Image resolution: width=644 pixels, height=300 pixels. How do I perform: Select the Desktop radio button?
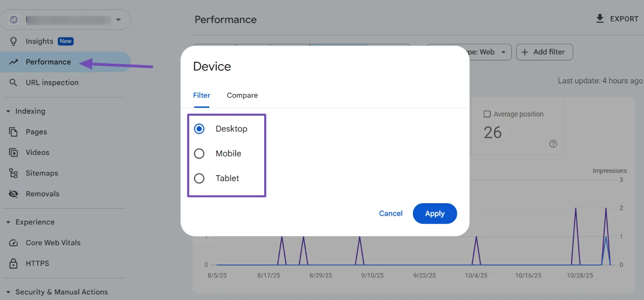click(x=199, y=129)
